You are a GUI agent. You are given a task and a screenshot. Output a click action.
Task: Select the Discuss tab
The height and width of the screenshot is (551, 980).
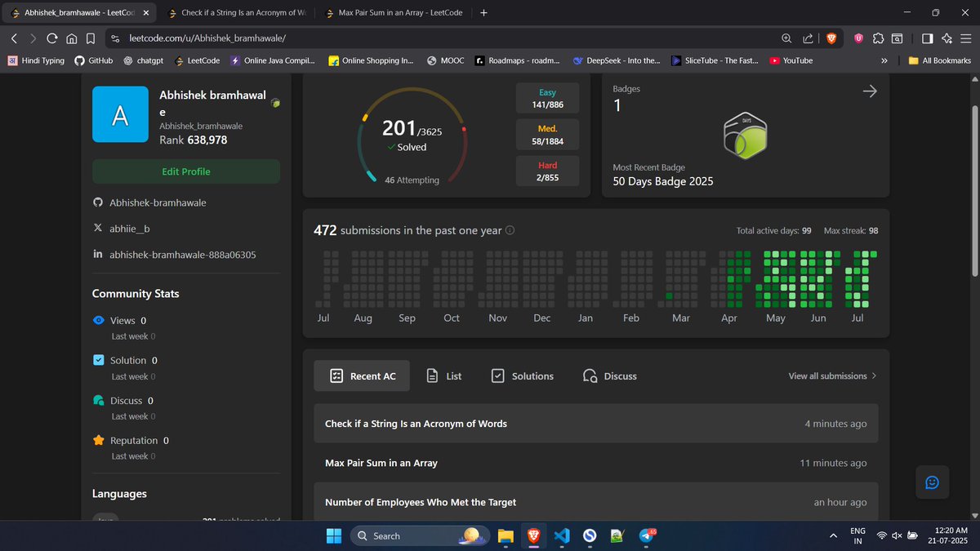(610, 376)
